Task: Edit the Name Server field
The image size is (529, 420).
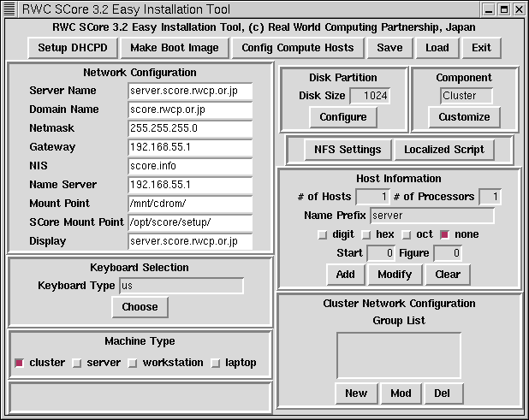Action: (190, 185)
